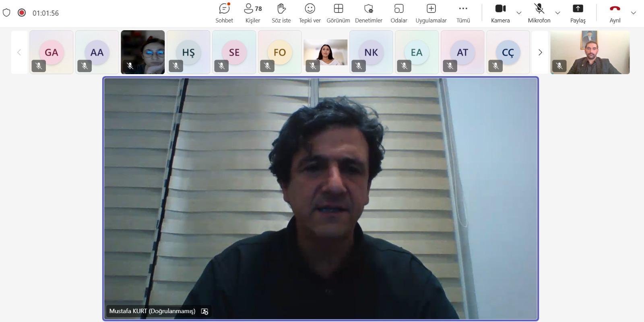Viewport: 644px width, 322px height.
Task: Show next participants with right arrow
Action: click(x=540, y=52)
